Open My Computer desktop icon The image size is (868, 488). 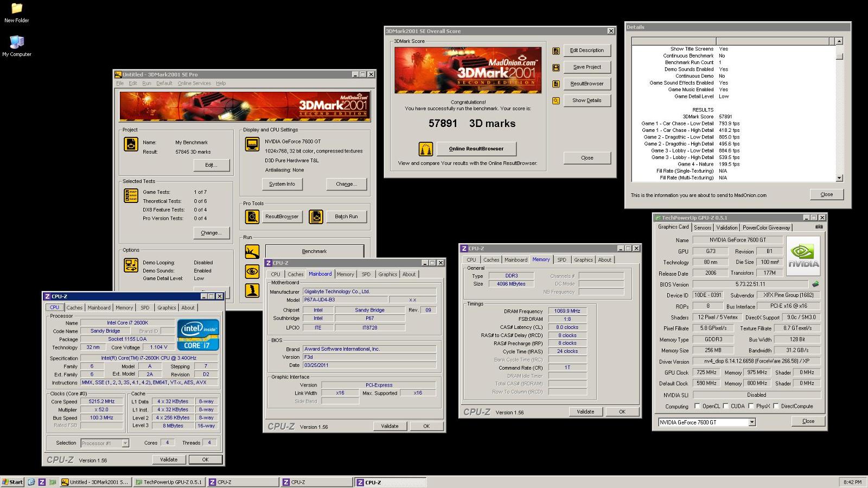click(17, 46)
